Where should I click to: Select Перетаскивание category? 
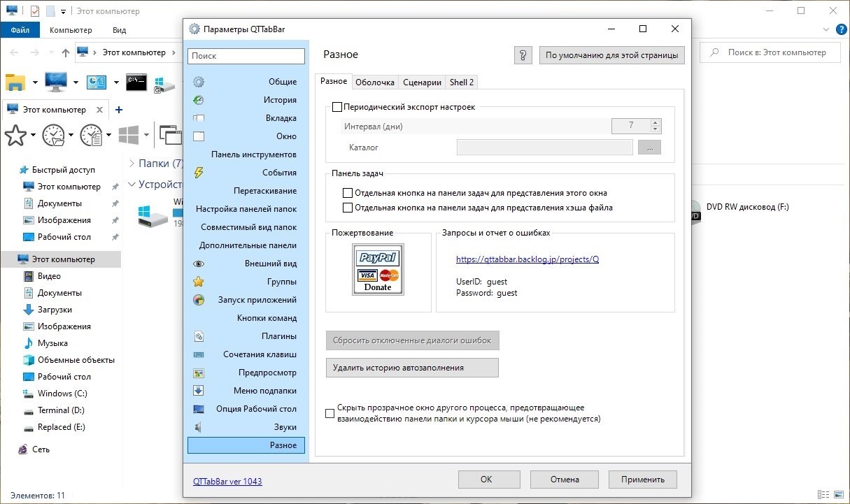click(246, 191)
